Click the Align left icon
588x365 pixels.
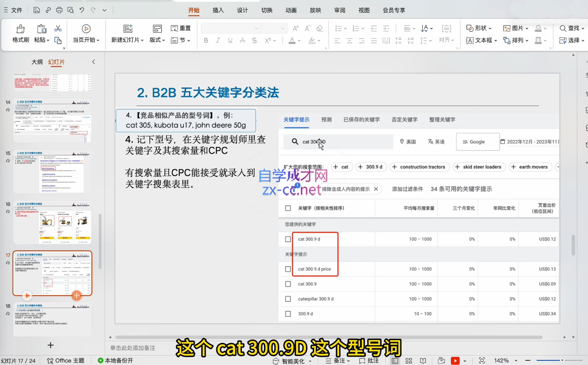(337, 40)
